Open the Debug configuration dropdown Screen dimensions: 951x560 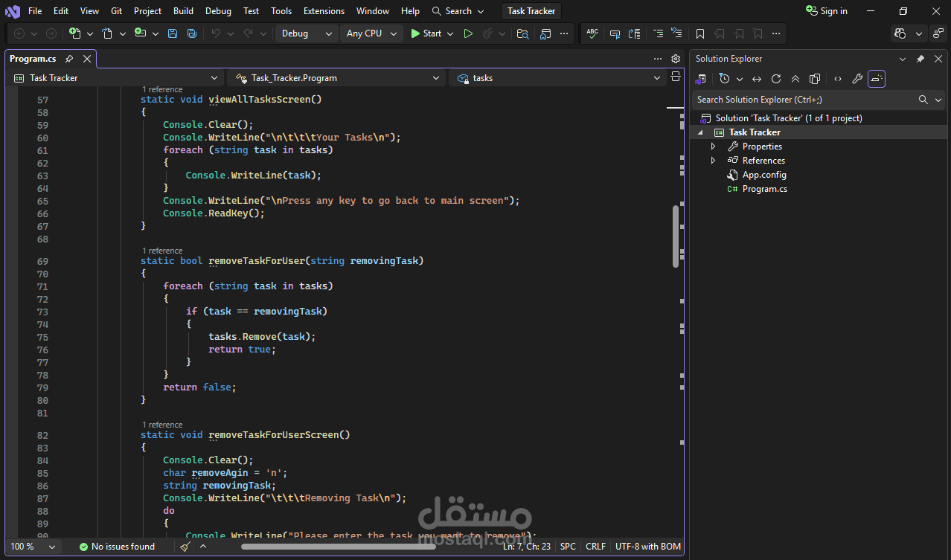307,33
